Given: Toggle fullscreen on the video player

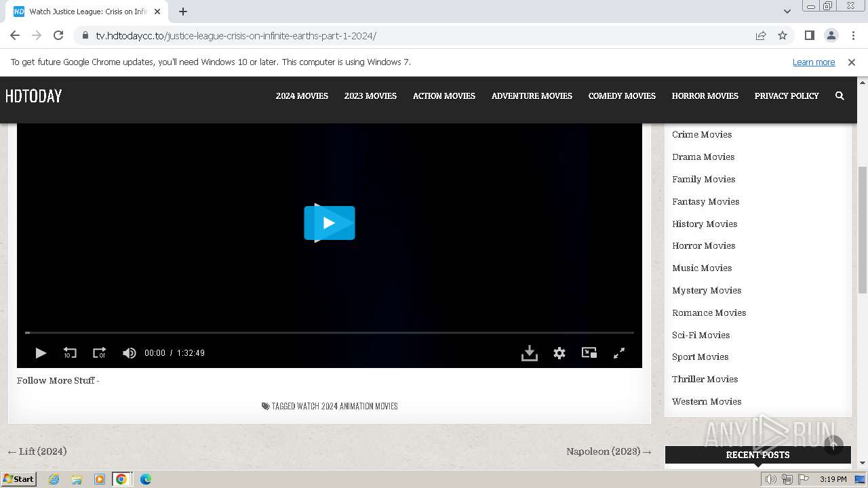Looking at the screenshot, I should (x=619, y=353).
